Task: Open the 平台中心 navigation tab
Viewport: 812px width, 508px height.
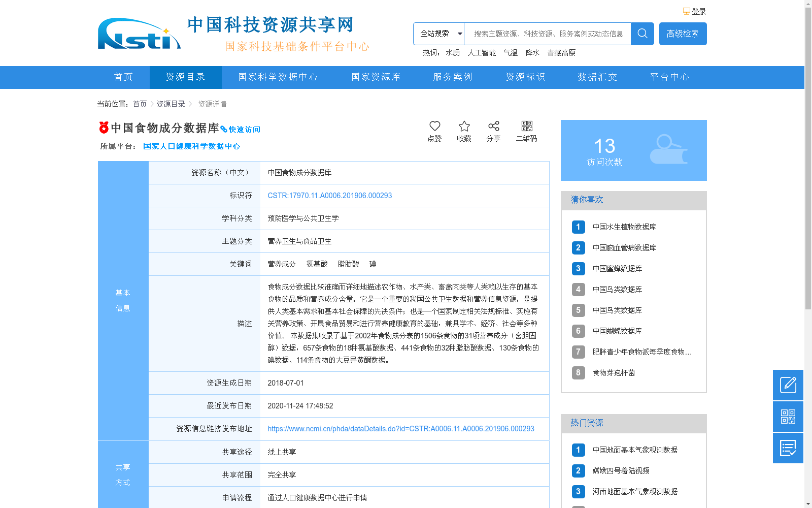Action: 670,77
